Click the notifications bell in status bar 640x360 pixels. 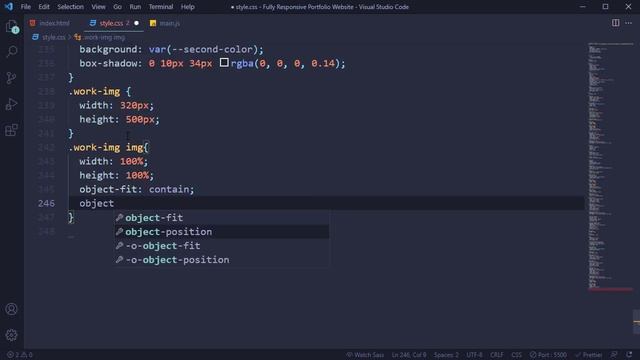pos(629,355)
